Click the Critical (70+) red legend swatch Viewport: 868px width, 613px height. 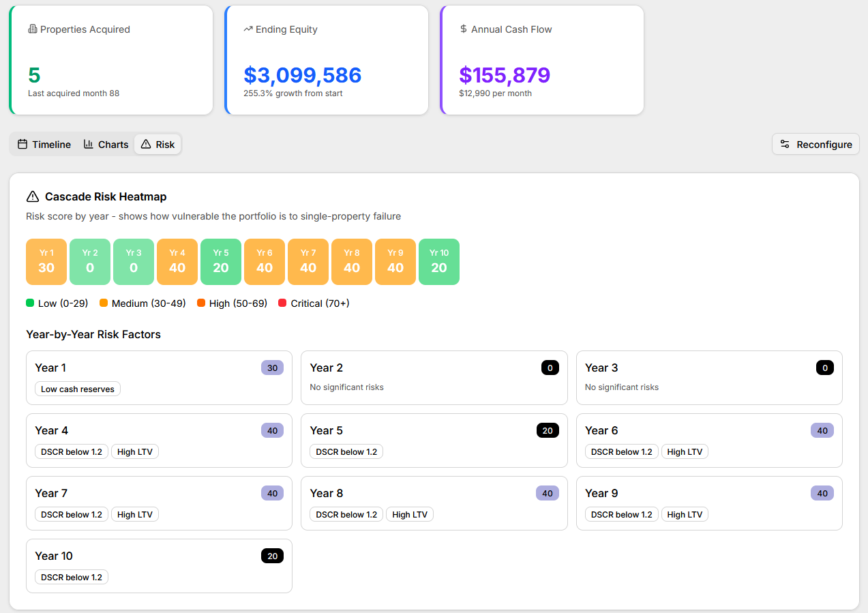pos(282,303)
